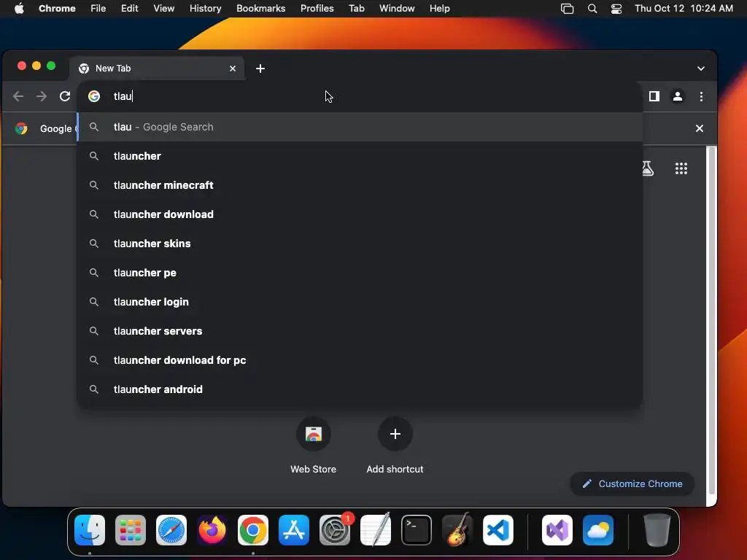The image size is (747, 560).
Task: Open a new tab with the plus icon
Action: (x=260, y=69)
